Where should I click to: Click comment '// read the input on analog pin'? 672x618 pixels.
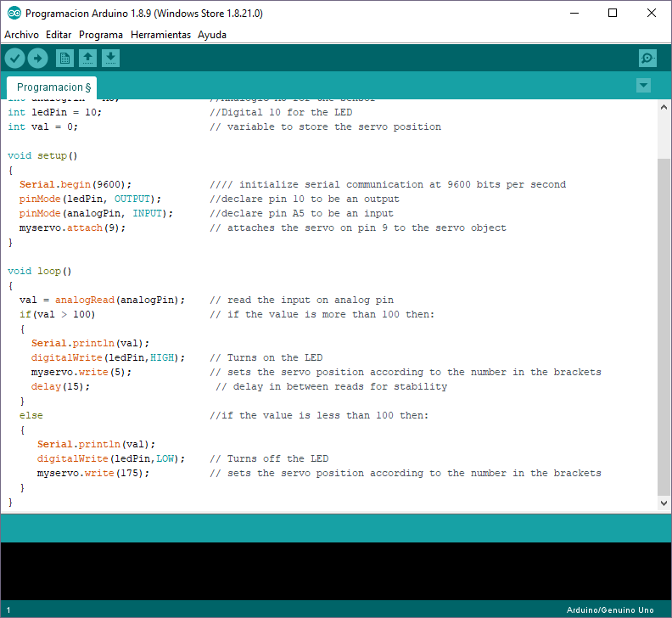(302, 301)
